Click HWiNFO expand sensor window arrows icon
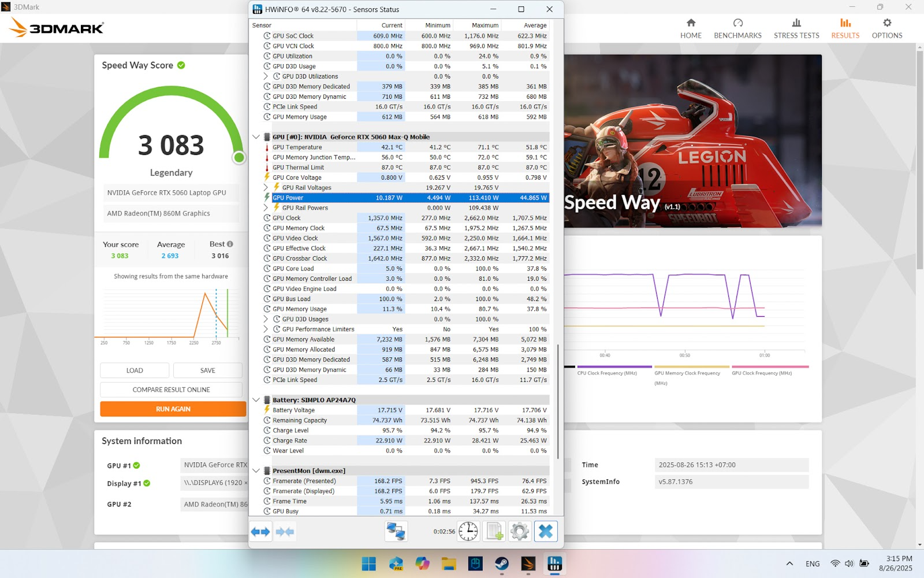This screenshot has height=578, width=924. click(260, 531)
